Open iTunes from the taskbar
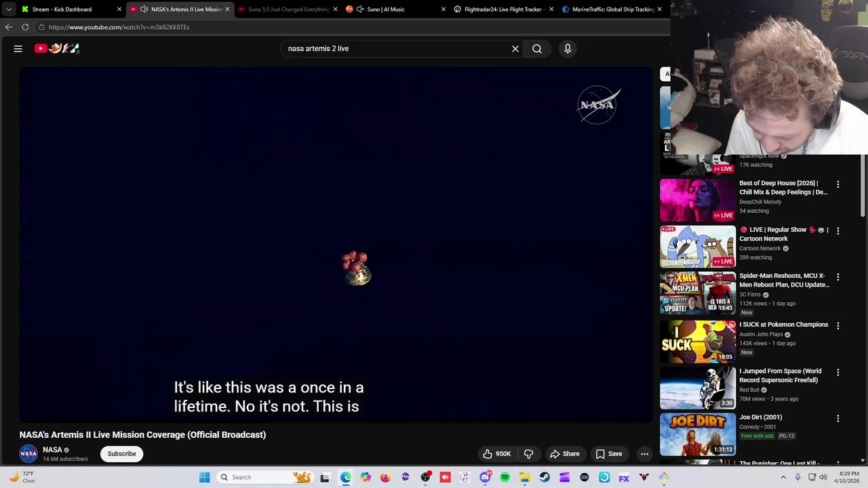This screenshot has width=868, height=488. (x=465, y=477)
